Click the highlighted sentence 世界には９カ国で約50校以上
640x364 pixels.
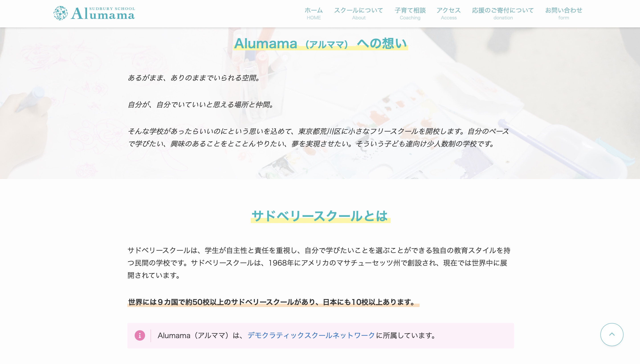273,302
